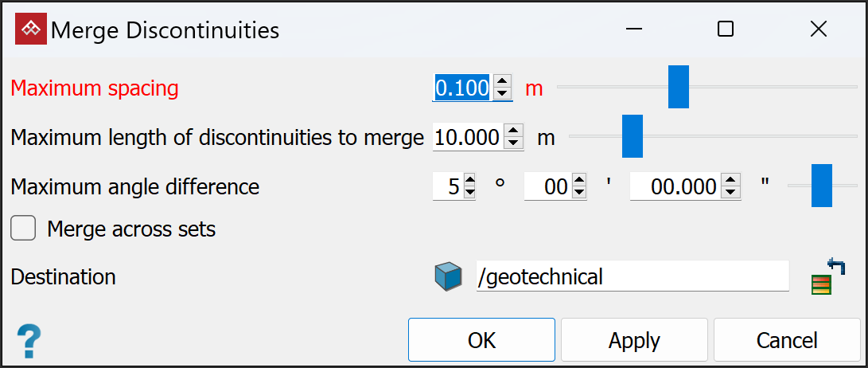
Task: Increase maximum merge length using up arrow
Action: (514, 131)
